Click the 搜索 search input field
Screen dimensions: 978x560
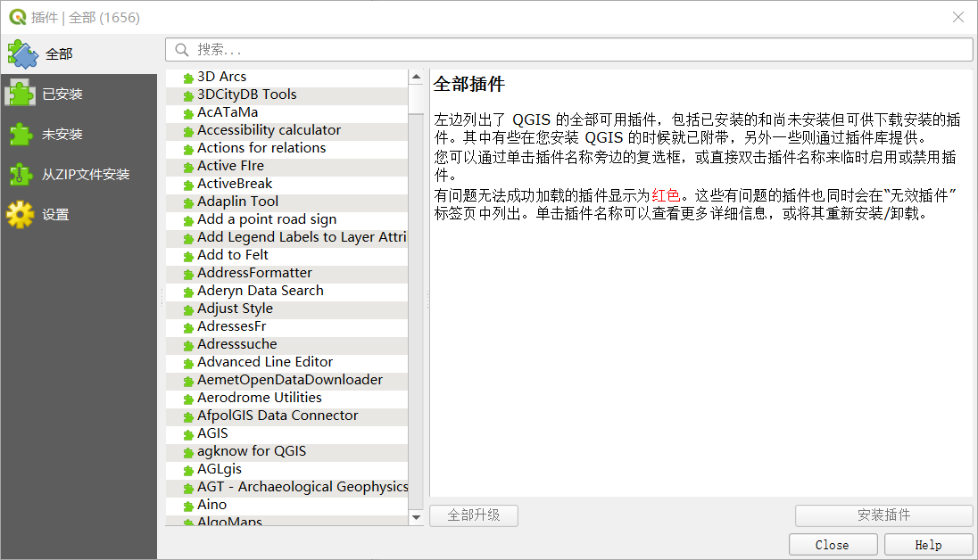coord(568,50)
